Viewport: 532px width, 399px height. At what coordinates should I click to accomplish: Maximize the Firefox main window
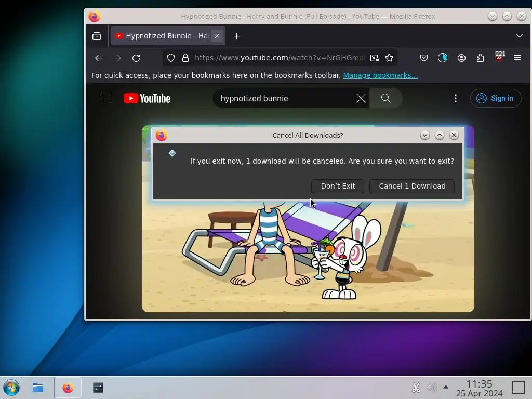coord(507,16)
